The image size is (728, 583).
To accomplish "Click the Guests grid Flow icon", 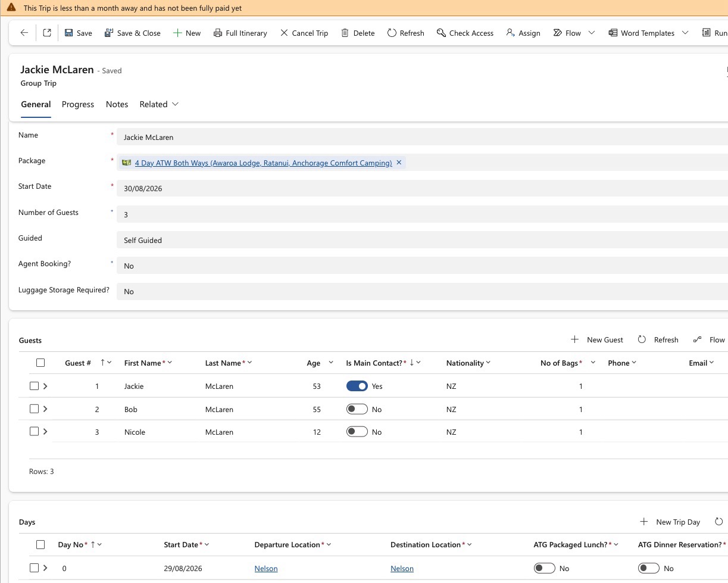I will (x=698, y=339).
